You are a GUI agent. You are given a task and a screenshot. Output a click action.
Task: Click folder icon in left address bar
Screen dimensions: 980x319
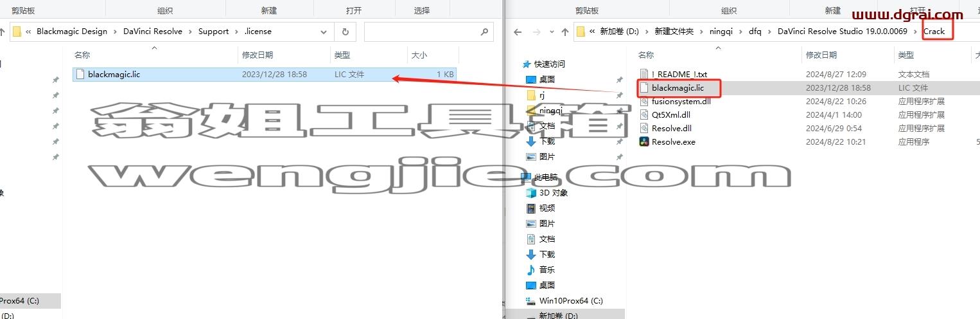pyautogui.click(x=17, y=32)
